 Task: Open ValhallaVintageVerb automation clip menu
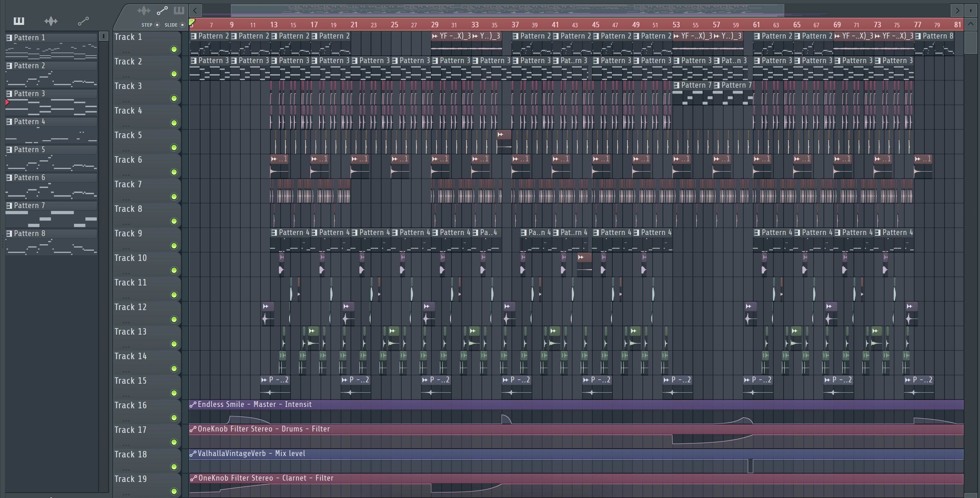click(193, 454)
